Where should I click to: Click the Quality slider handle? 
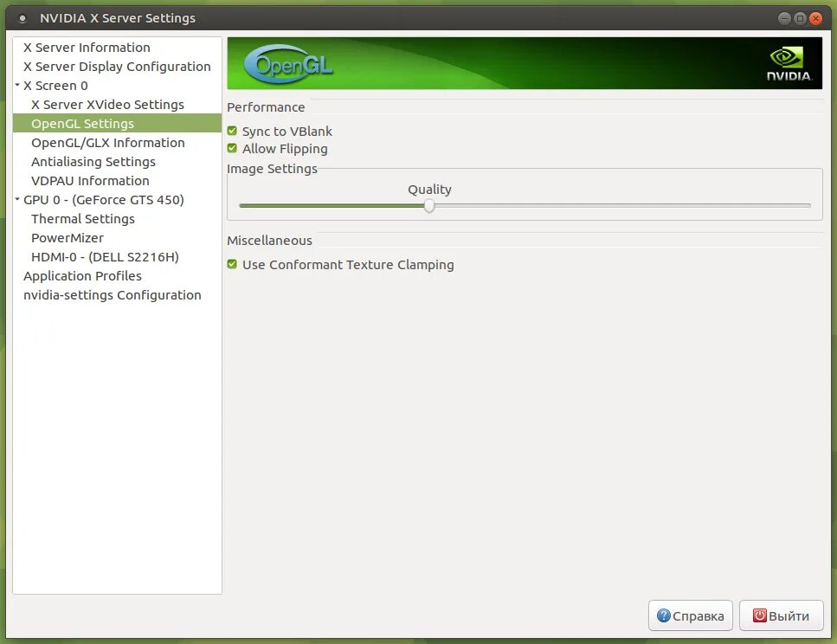pyautogui.click(x=429, y=206)
